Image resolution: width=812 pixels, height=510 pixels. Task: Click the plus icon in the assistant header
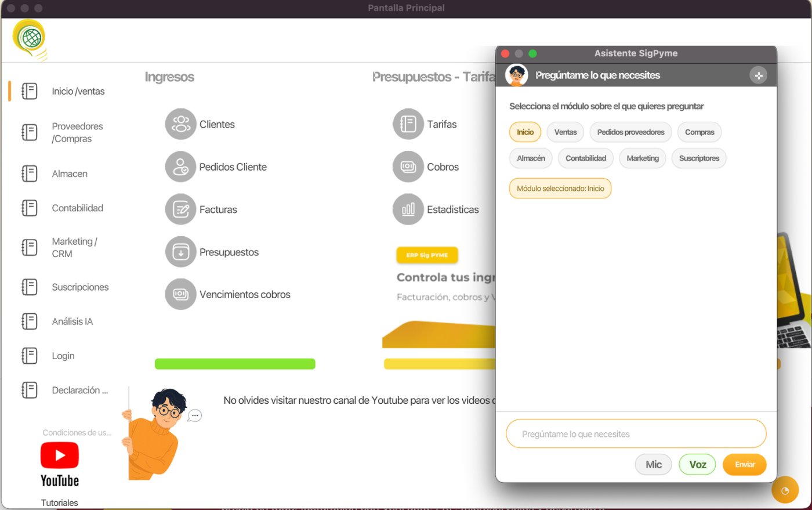758,75
